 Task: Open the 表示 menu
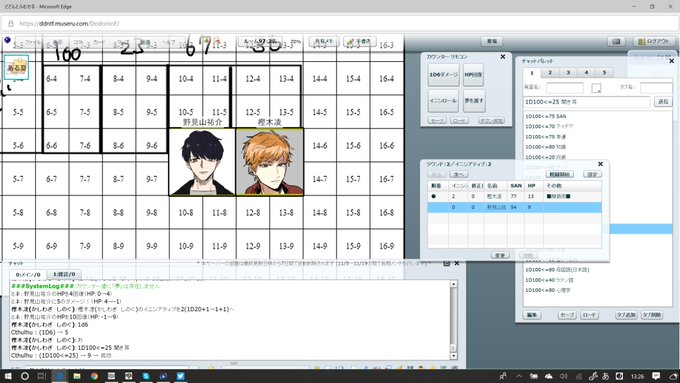(x=58, y=42)
